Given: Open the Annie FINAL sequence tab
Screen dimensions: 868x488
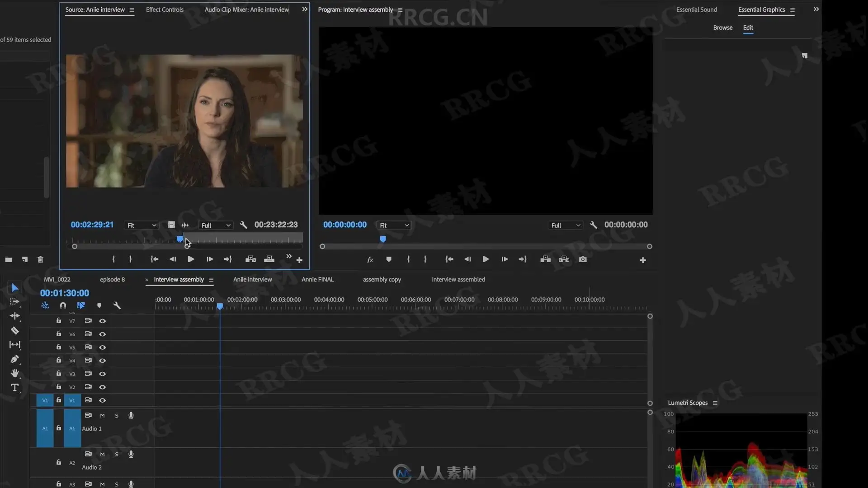Looking at the screenshot, I should (x=317, y=280).
